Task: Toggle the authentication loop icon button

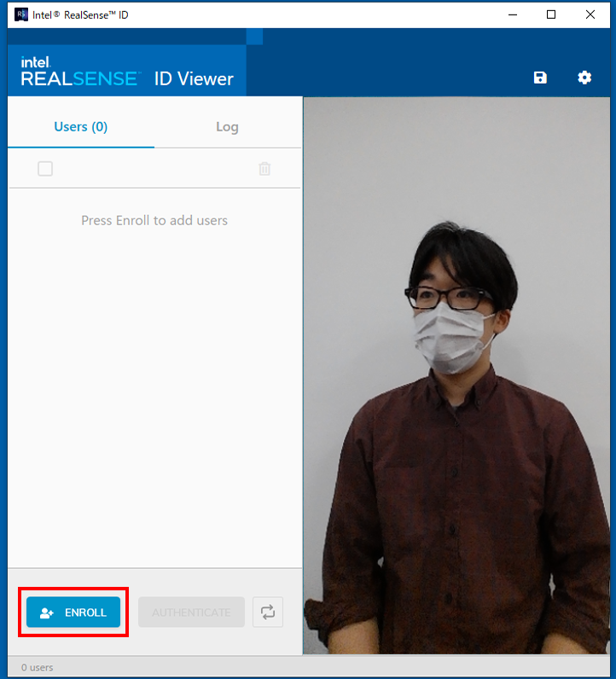Action: (268, 612)
